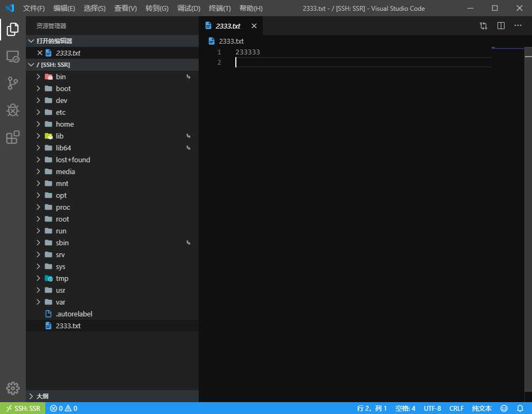Open the 转到(G) menu
This screenshot has height=414, width=532.
coord(157,8)
